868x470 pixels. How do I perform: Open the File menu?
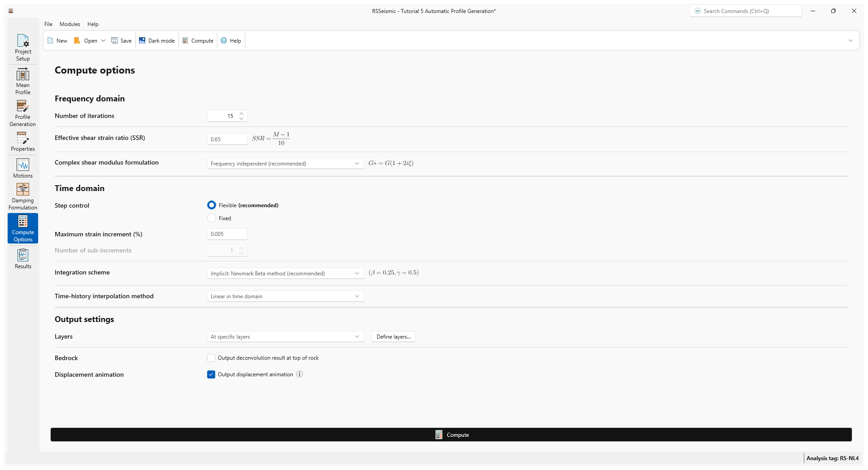point(48,24)
